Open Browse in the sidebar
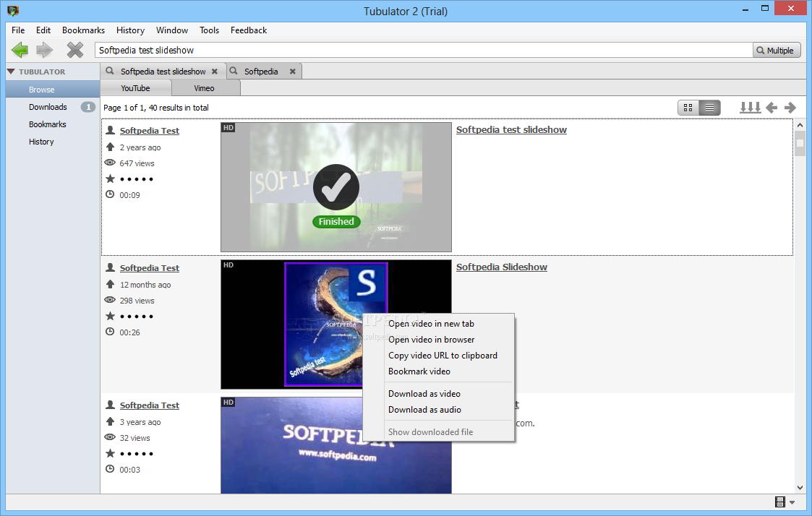The width and height of the screenshot is (812, 516). pos(53,90)
